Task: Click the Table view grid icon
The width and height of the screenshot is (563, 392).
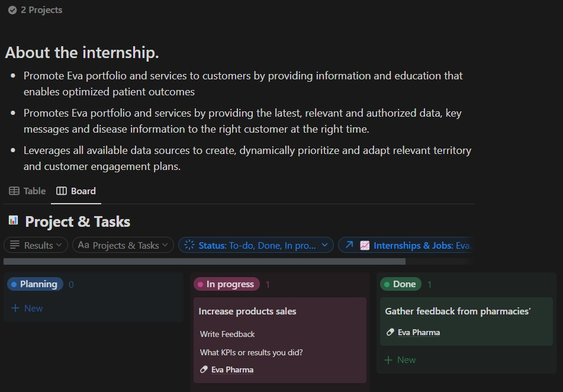Action: (x=14, y=191)
